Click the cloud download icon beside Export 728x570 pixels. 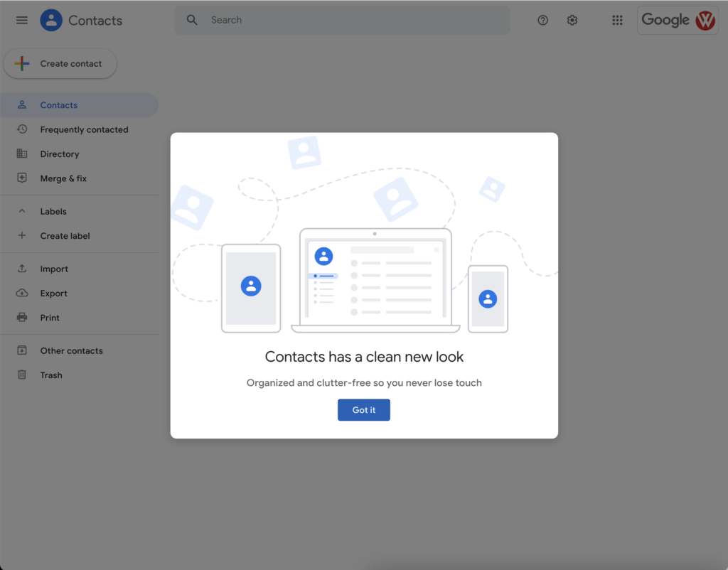(22, 293)
